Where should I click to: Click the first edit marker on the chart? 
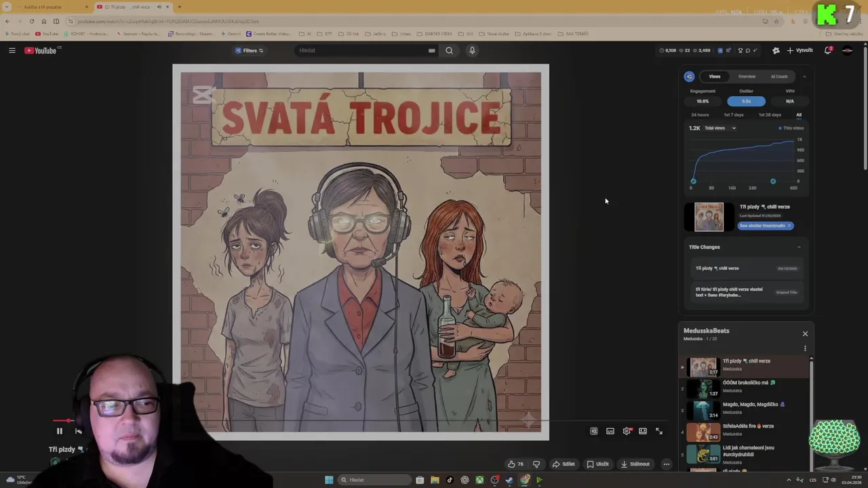[693, 181]
